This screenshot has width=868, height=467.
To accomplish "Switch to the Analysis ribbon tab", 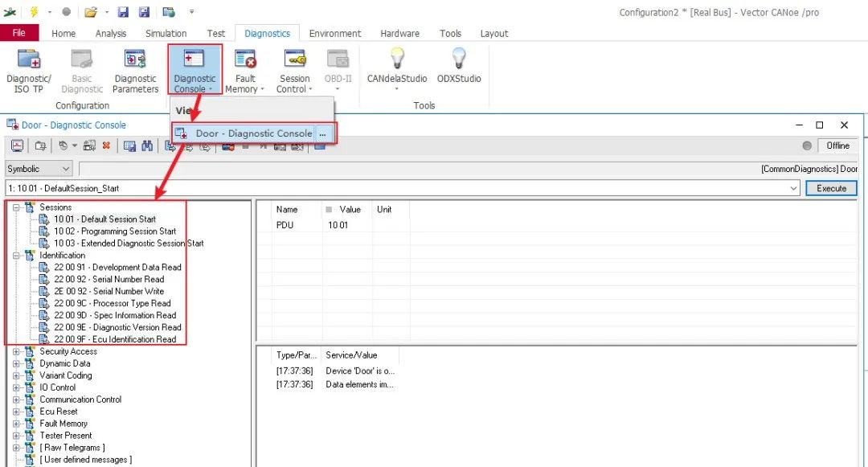I will tap(111, 33).
